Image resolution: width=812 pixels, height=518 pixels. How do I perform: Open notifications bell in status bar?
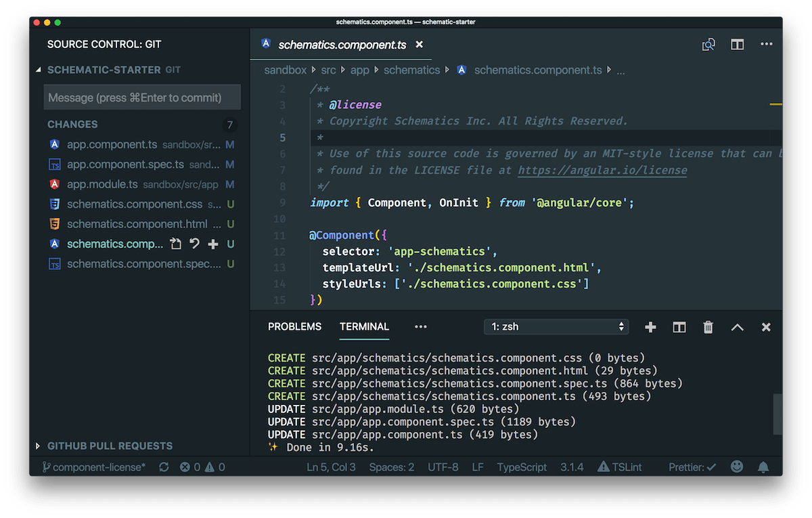(x=763, y=467)
